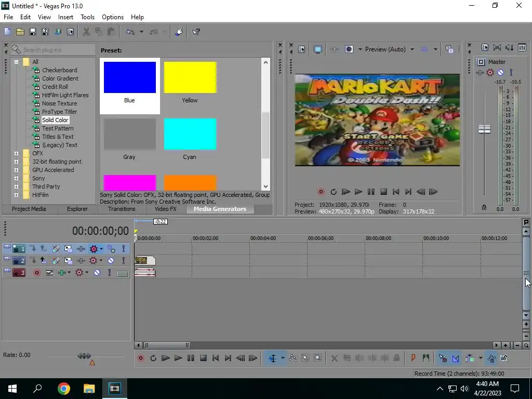Click Stop button in the preview window
Viewport: 532px width, 399px height.
click(x=383, y=192)
